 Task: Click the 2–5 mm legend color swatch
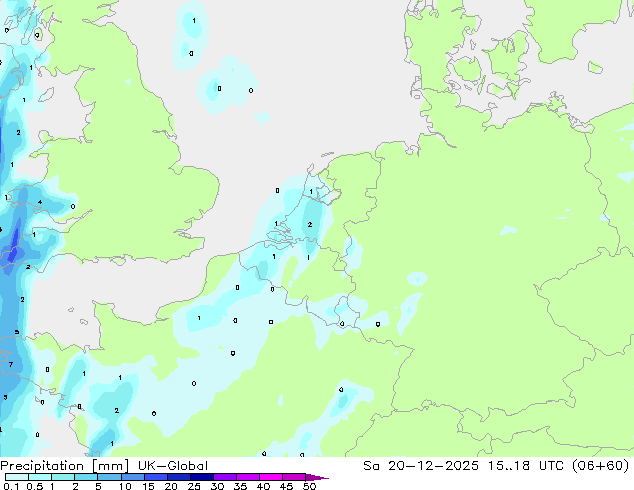86,477
